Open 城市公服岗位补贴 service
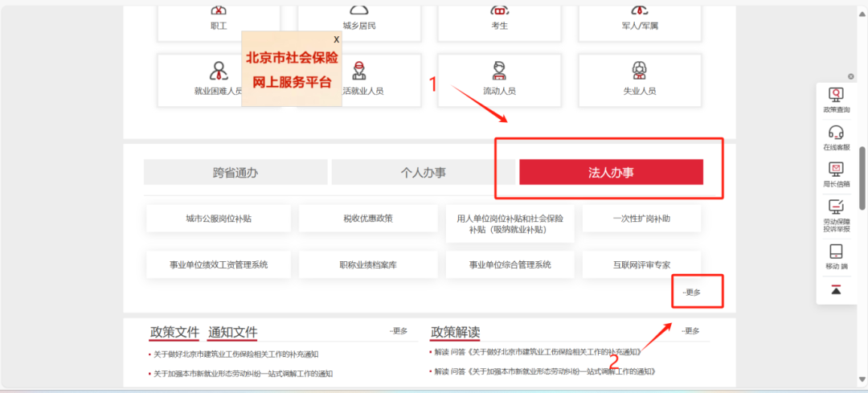This screenshot has height=393, width=868. [218, 219]
